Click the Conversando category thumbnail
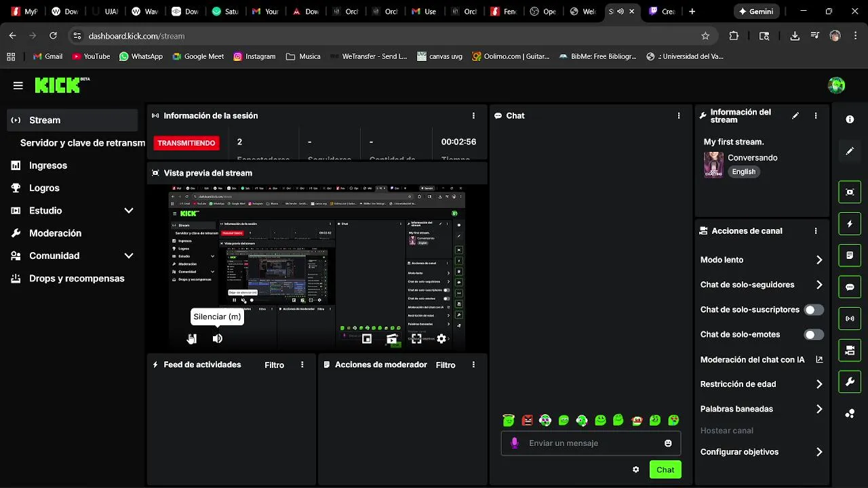 [713, 165]
